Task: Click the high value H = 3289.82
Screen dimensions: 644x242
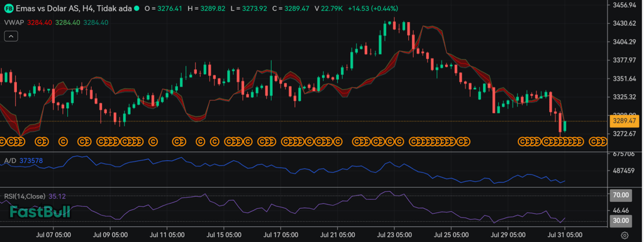Action: (x=206, y=8)
